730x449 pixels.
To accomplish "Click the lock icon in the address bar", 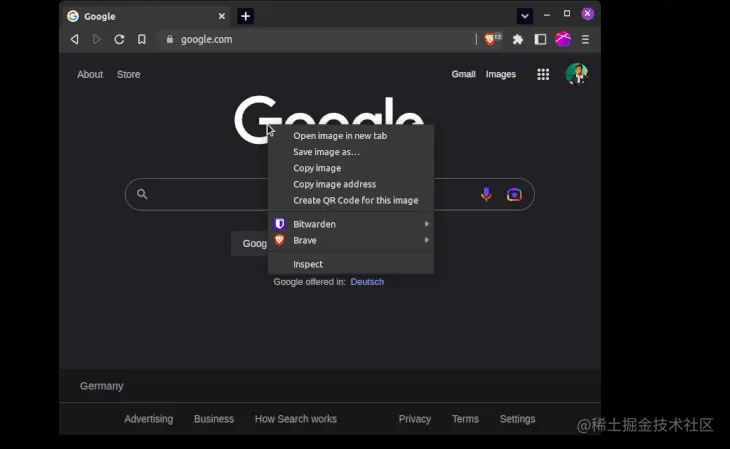I will click(170, 40).
